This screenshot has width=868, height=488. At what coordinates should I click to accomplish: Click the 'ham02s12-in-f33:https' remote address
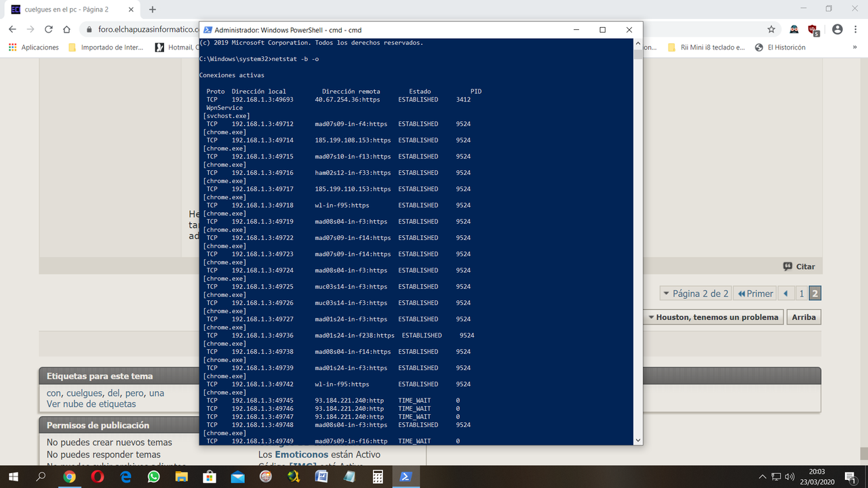[353, 173]
